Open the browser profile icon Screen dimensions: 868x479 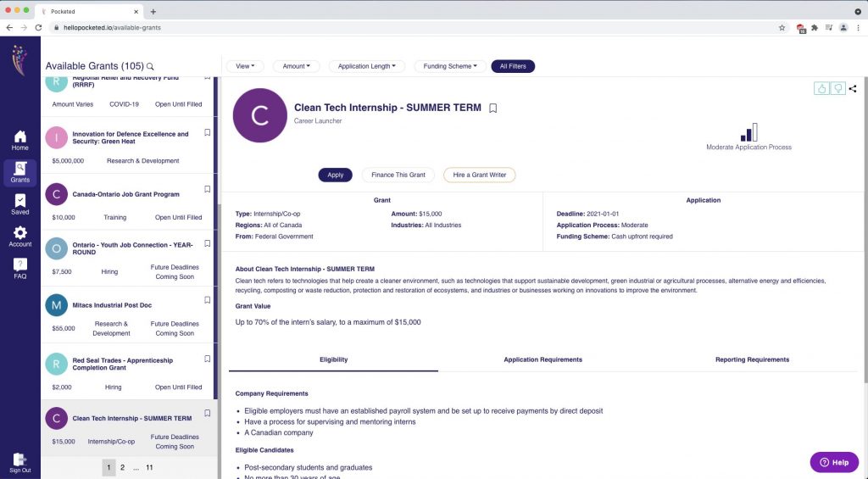pos(843,28)
